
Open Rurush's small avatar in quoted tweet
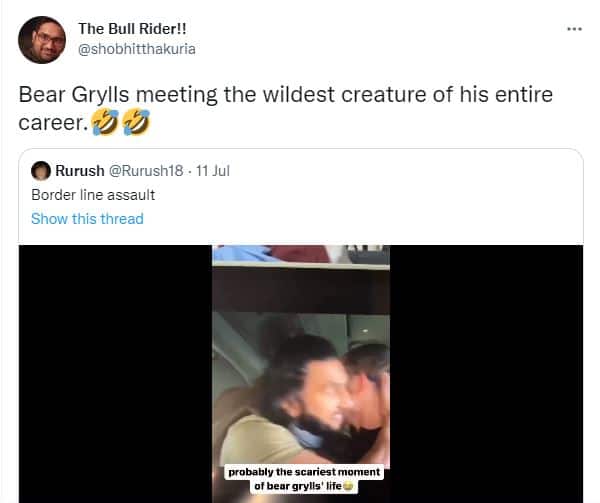point(41,171)
